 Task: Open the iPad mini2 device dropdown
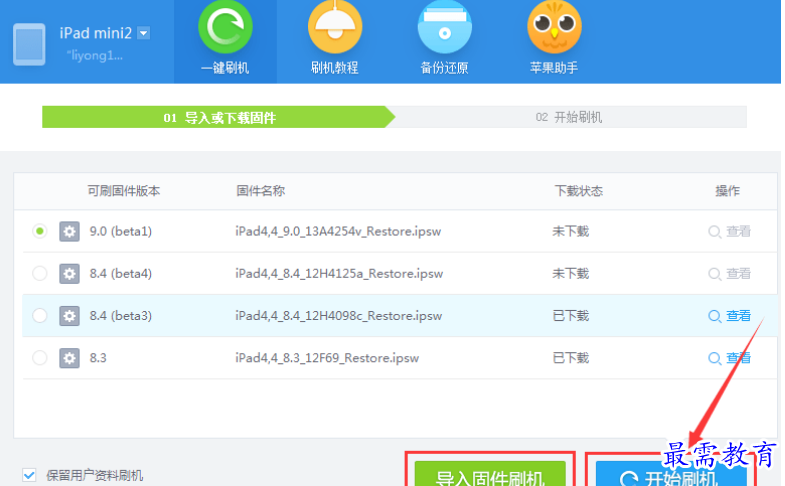[x=144, y=33]
